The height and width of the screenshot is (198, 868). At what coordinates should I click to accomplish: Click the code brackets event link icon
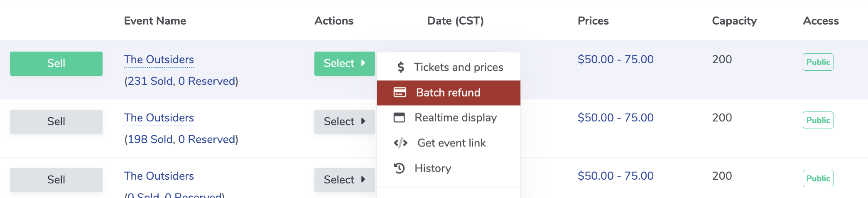pos(400,143)
